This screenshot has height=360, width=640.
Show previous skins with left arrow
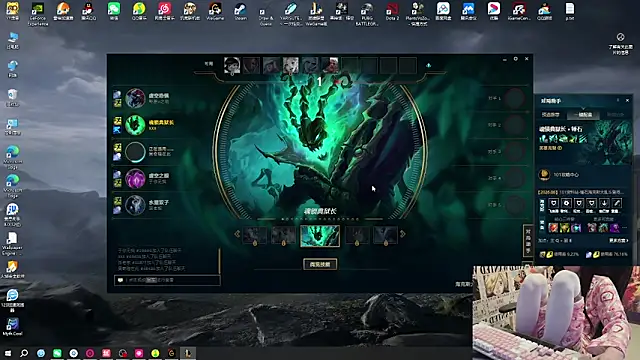(237, 234)
